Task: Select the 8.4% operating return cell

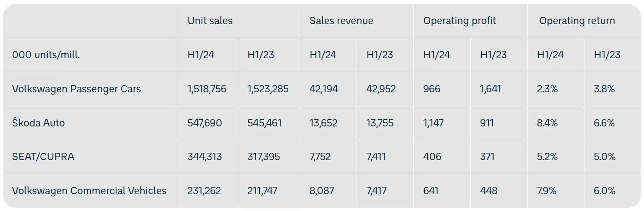Action: click(x=547, y=123)
